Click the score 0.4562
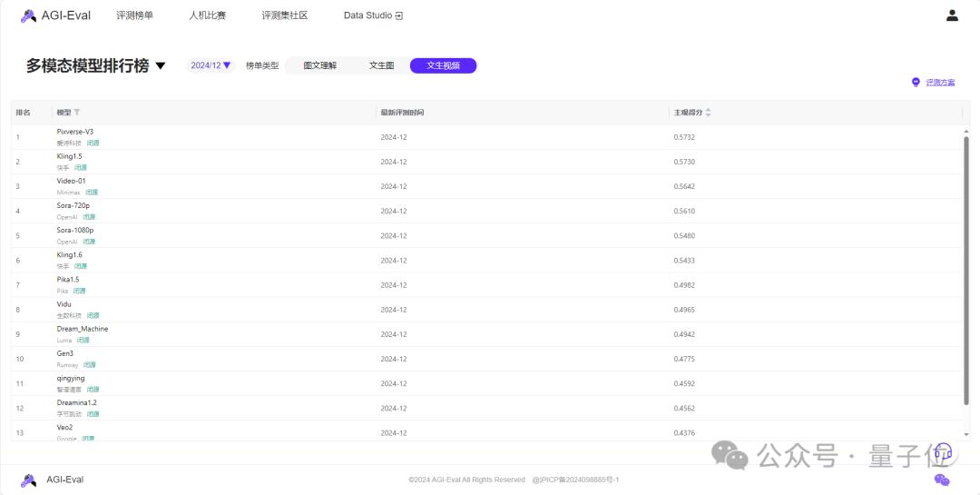This screenshot has width=980, height=495. pos(684,409)
